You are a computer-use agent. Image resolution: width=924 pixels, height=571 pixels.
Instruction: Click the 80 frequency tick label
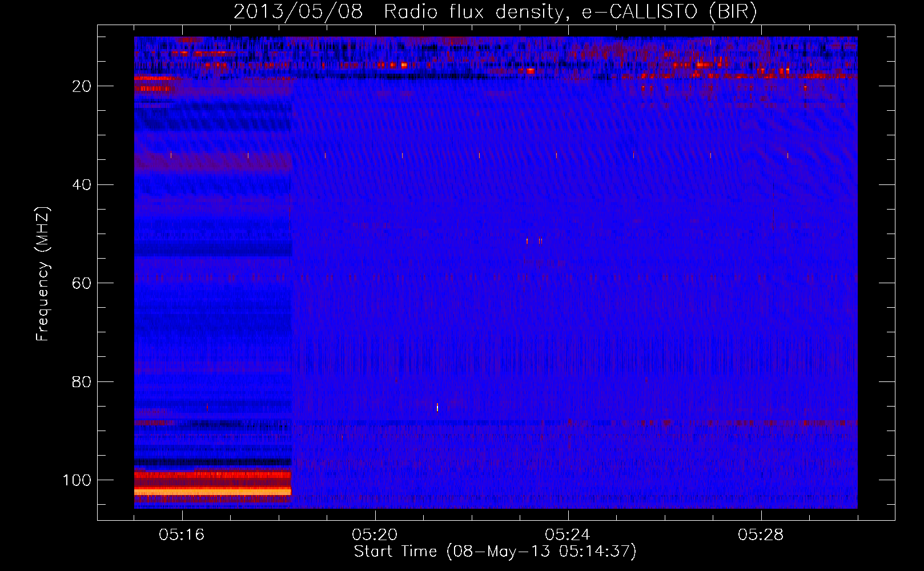click(82, 381)
